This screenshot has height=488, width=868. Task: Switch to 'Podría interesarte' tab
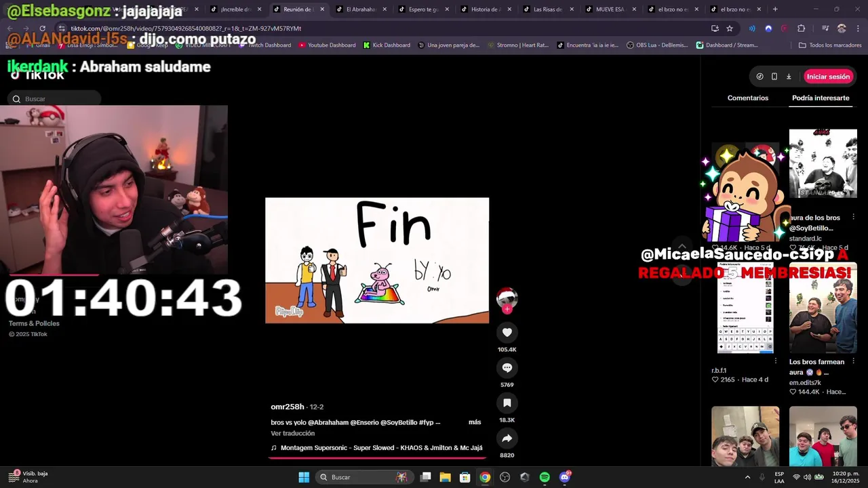[821, 98]
